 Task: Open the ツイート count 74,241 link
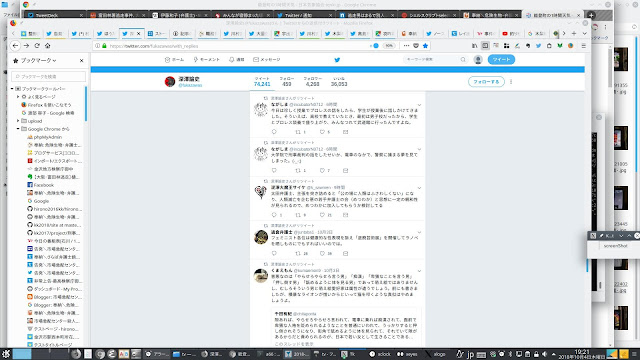coord(262,82)
